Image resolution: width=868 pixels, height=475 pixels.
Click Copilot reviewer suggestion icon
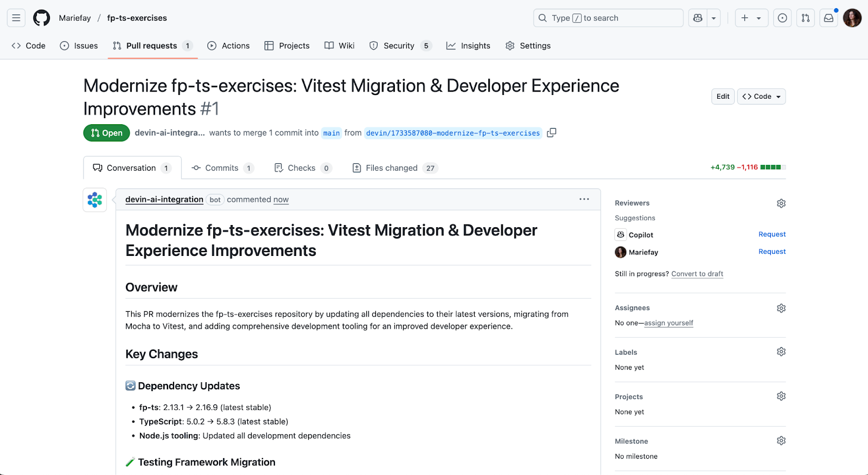621,235
